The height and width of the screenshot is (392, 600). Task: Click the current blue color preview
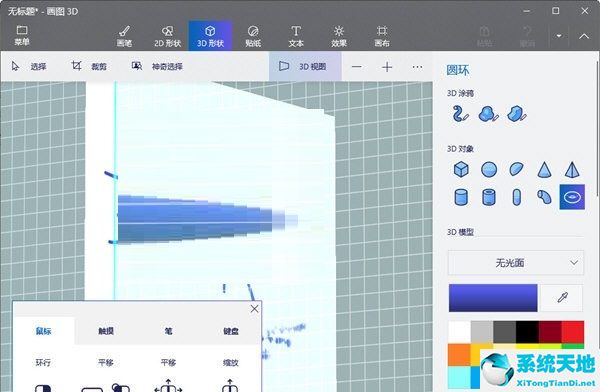[493, 297]
